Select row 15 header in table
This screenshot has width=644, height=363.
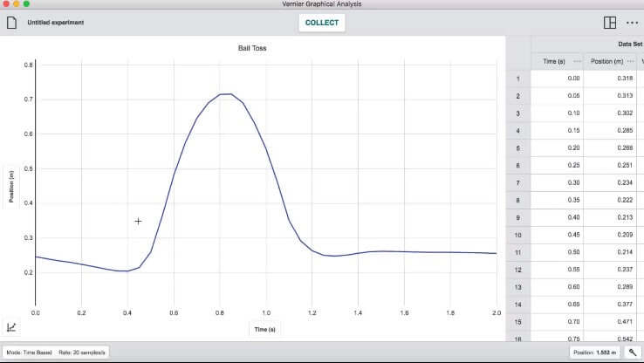point(518,322)
